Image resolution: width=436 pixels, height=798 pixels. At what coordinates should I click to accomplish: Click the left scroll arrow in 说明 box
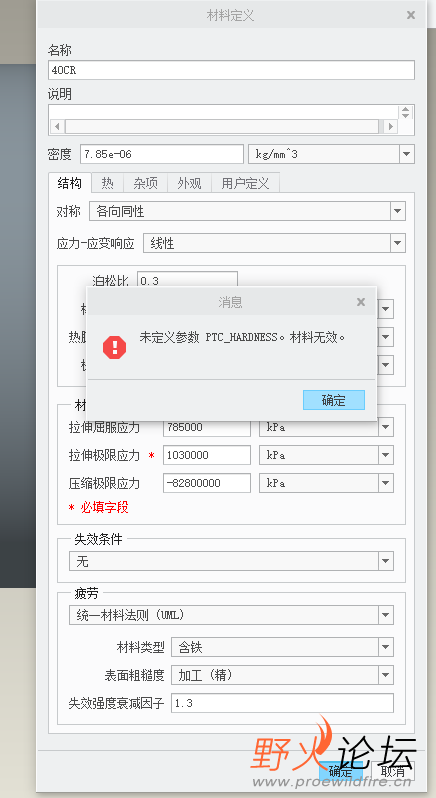coord(57,126)
